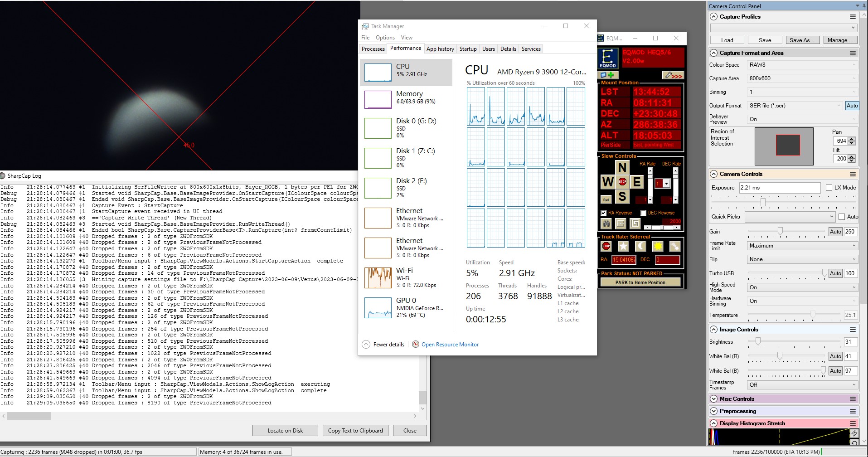Open the View menu in Task Manager
868x457 pixels.
tap(407, 38)
